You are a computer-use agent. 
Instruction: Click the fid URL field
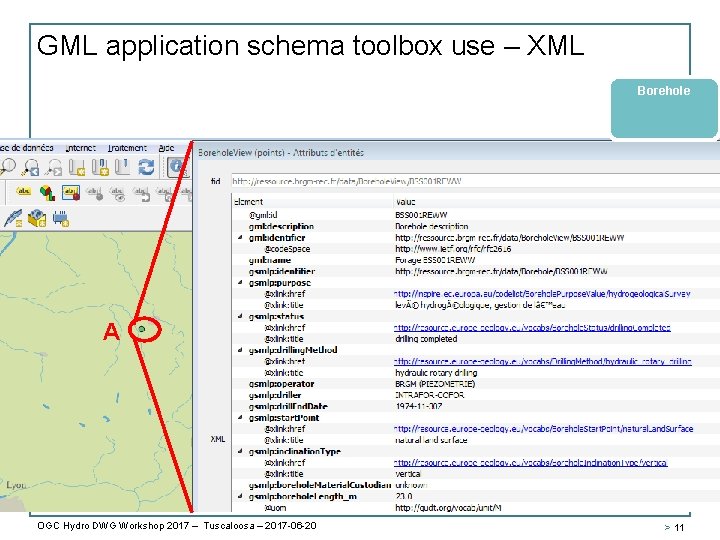tap(475, 181)
